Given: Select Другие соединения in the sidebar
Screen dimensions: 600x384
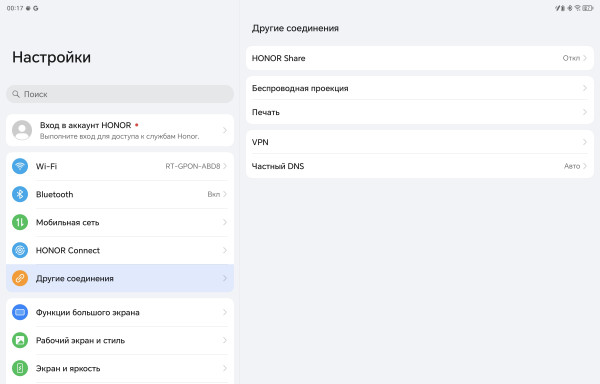Looking at the screenshot, I should point(120,278).
